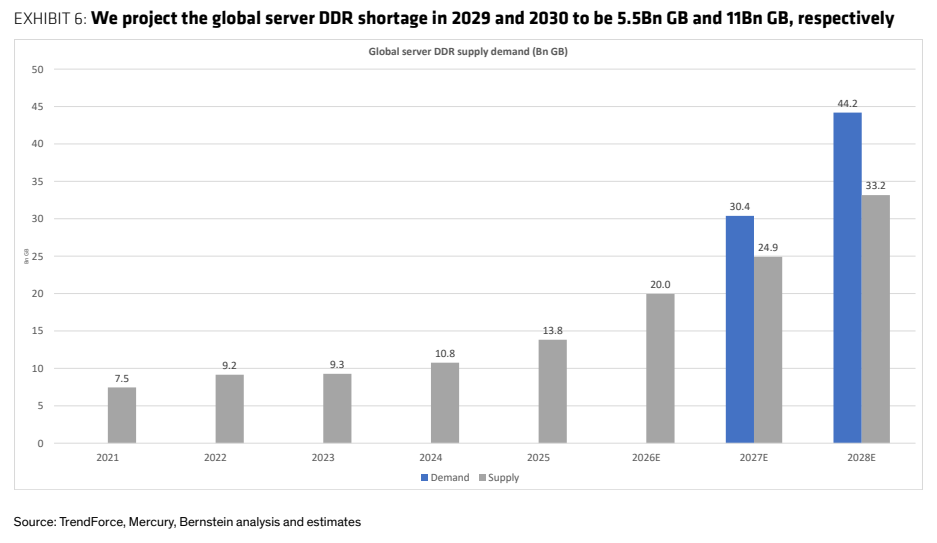The image size is (937, 543).
Task: Click the 2024 supply bar
Action: (445, 403)
